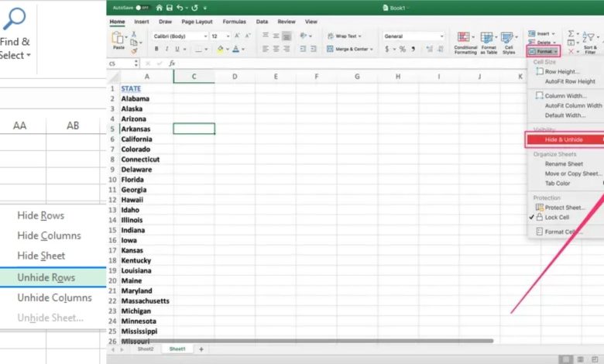Open the Insert ribbon tab

click(142, 22)
